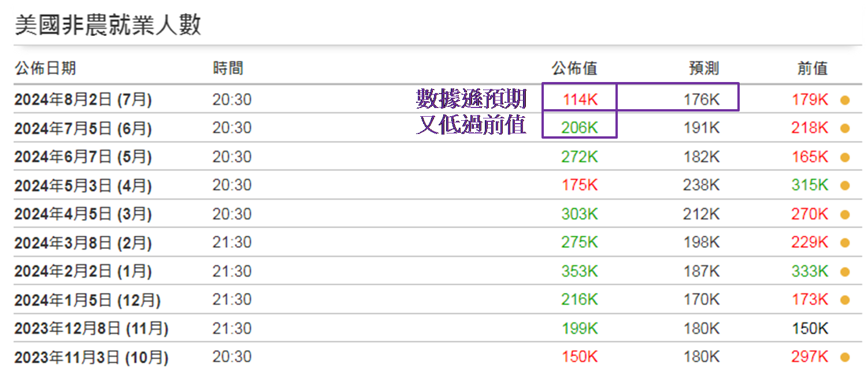Viewport: 868px width, 368px height.
Task: Select the 公佈值 column header
Action: (574, 69)
